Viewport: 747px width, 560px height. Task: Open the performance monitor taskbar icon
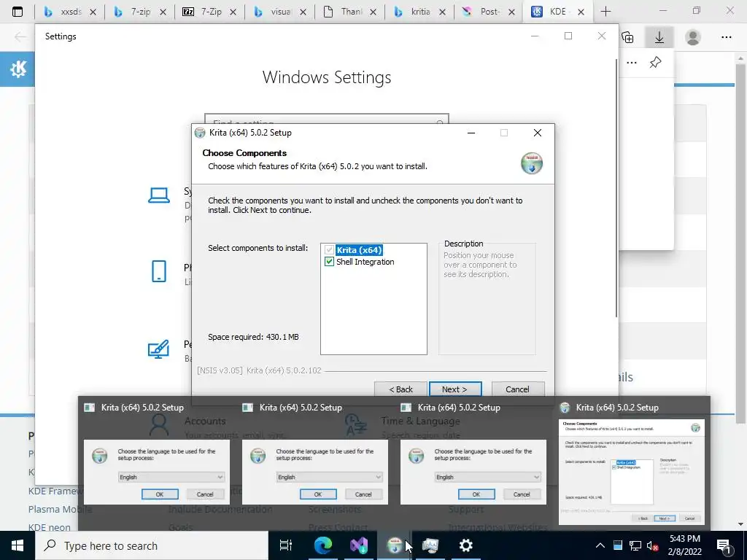430,545
